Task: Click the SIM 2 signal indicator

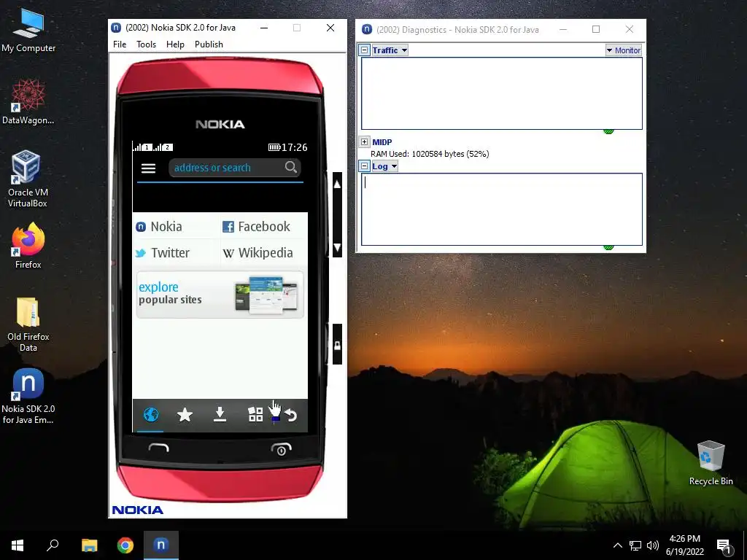Action: tap(163, 147)
